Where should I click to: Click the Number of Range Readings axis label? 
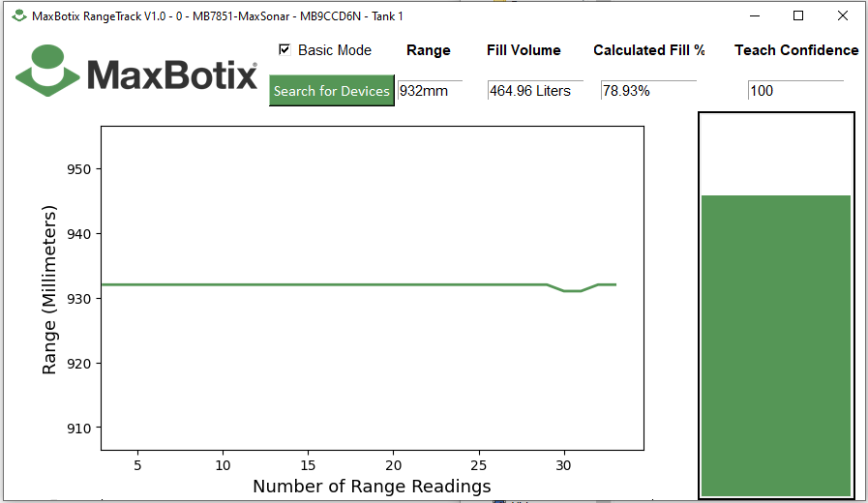pos(372,486)
